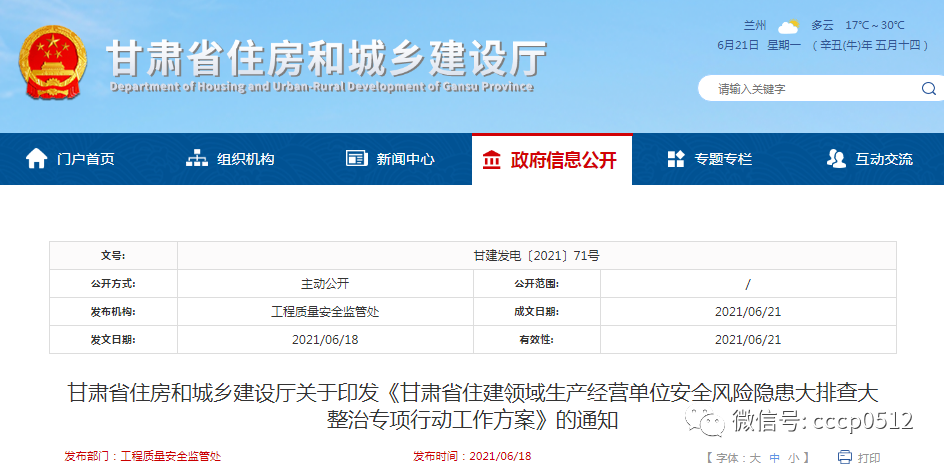The image size is (944, 464).
Task: Click the 2021/06/18 date in 发文日期 row
Action: (325, 339)
